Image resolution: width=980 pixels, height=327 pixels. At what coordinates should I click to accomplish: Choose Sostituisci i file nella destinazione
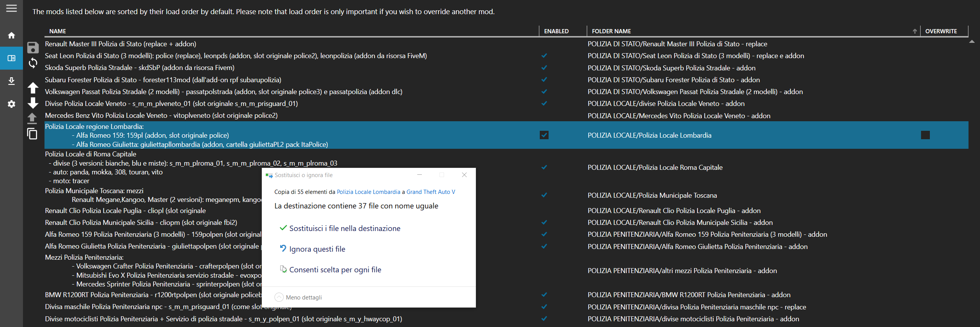point(345,228)
